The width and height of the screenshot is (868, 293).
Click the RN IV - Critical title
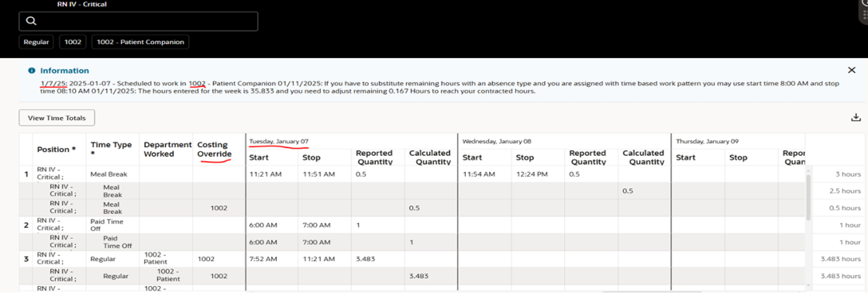(x=82, y=4)
